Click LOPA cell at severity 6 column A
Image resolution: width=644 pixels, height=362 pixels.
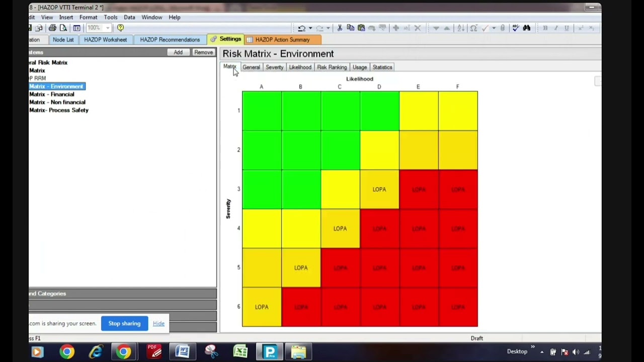[262, 307]
